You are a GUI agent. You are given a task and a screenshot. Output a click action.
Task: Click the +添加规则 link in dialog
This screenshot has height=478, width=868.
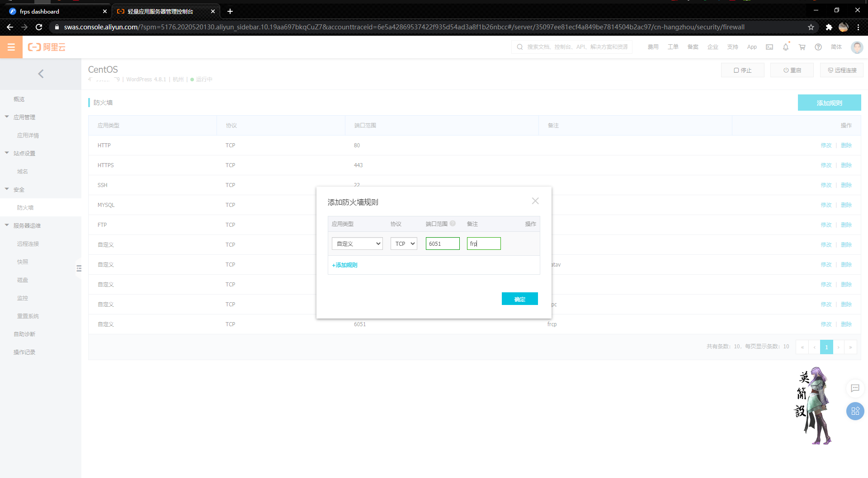pos(344,265)
